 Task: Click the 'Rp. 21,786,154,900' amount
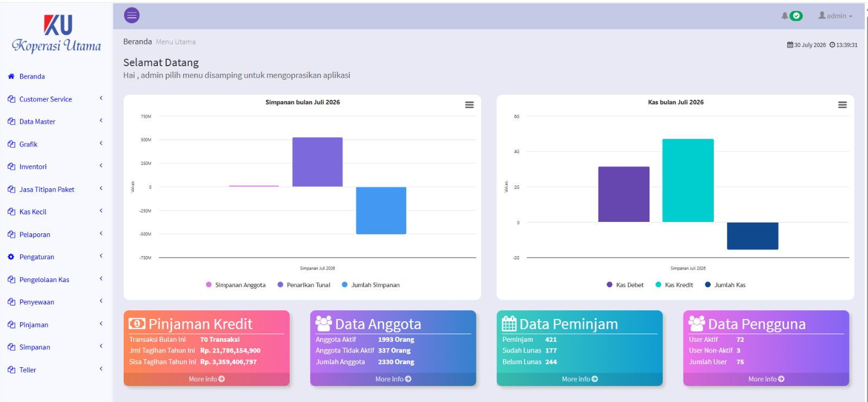coord(230,350)
